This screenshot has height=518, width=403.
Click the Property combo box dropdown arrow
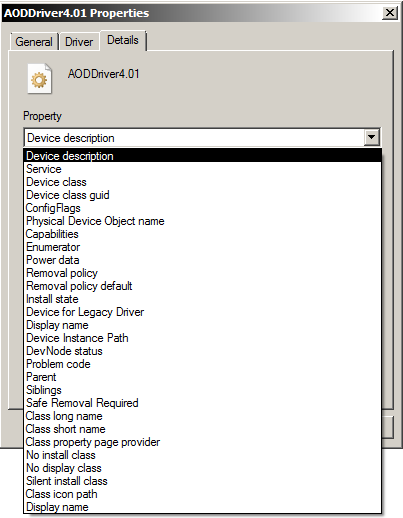(x=371, y=137)
